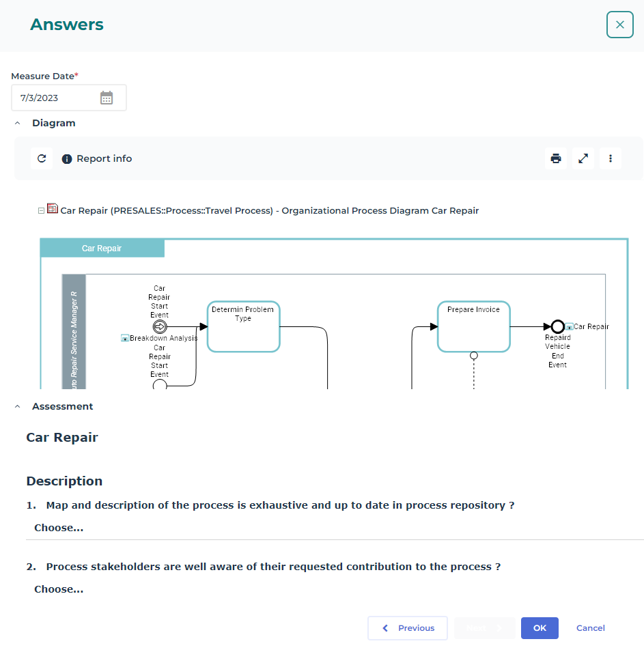Collapse the Diagram section
The height and width of the screenshot is (650, 644).
[18, 124]
